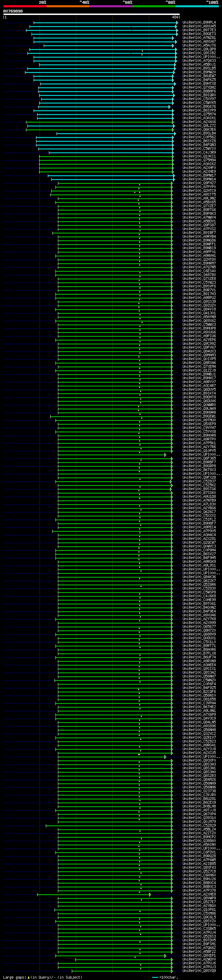Click the red 20% identity legend segment
Image resolution: width=222 pixels, height=980 pixels.
pos(25,6)
